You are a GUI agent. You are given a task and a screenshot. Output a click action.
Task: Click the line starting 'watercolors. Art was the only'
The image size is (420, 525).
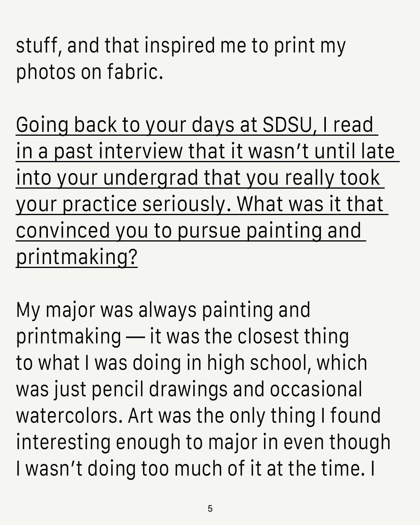click(x=198, y=416)
